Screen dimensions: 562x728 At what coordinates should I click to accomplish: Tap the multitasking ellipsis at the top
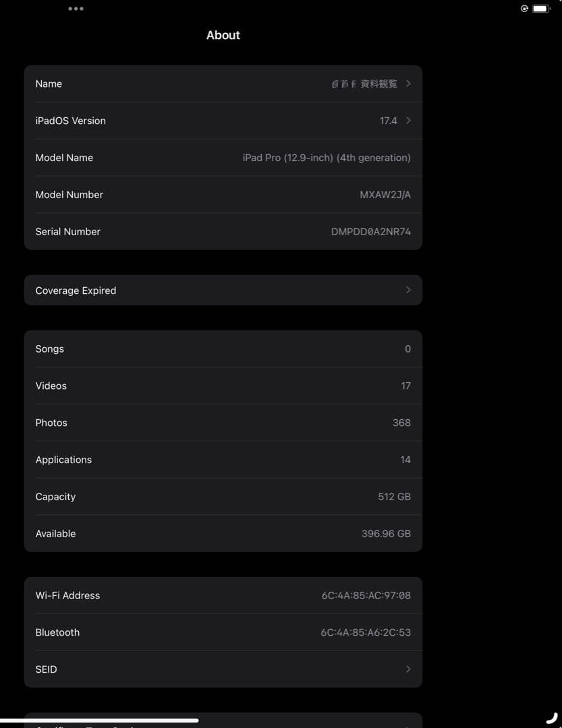[76, 8]
